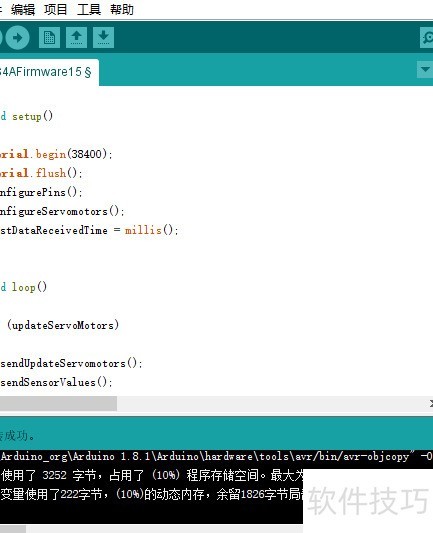Open a sketch with the up-arrow icon
Viewport: 433px width, 533px height.
(x=76, y=37)
